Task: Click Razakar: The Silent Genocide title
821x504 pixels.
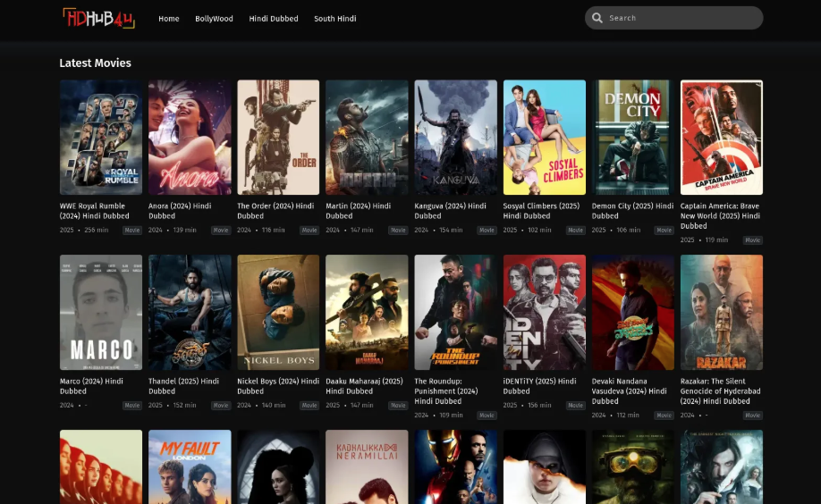Action: [721, 391]
